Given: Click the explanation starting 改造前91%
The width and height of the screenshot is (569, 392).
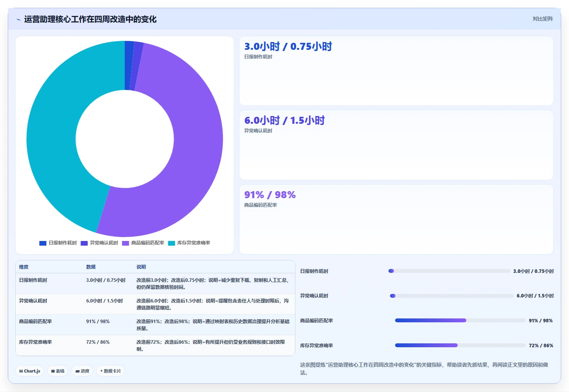Looking at the screenshot, I should [x=213, y=325].
